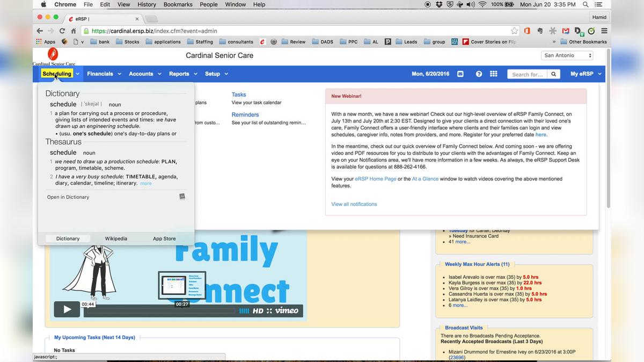Open the eRSP Home Page link
This screenshot has height=362, width=644.
[x=375, y=178]
